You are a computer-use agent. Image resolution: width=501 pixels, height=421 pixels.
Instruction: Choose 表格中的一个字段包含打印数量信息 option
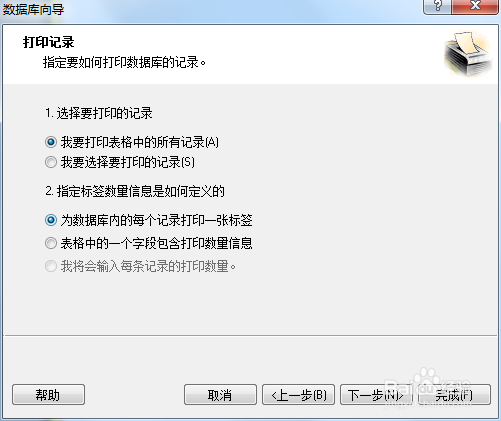pos(149,243)
